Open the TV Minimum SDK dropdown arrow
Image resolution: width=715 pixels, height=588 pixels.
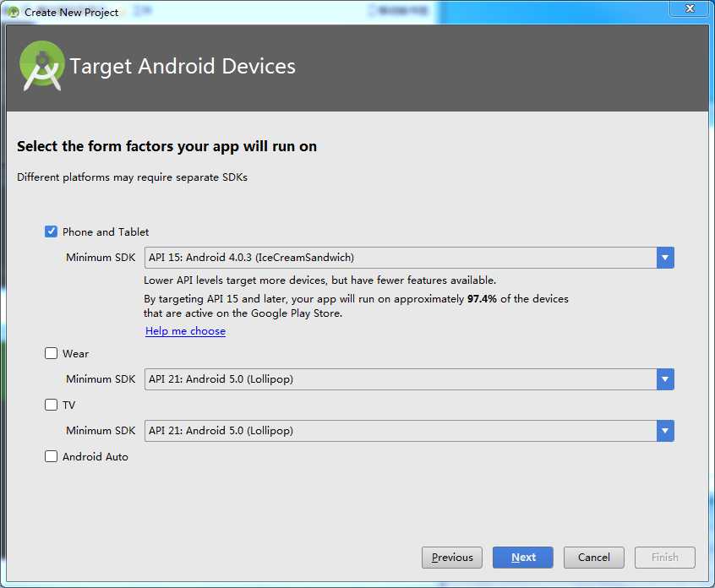coord(665,431)
